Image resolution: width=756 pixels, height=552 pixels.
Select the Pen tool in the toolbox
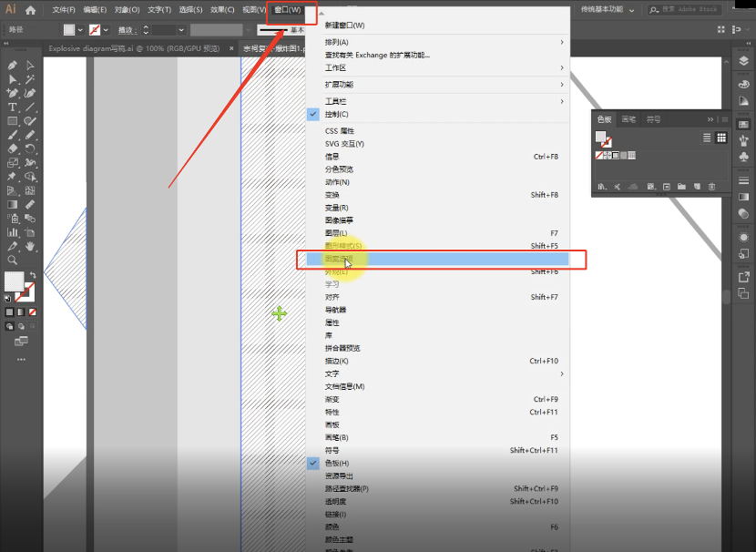click(12, 65)
